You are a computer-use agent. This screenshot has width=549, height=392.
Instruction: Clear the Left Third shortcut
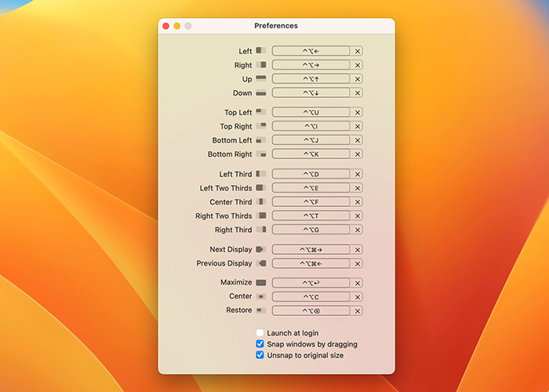point(357,174)
